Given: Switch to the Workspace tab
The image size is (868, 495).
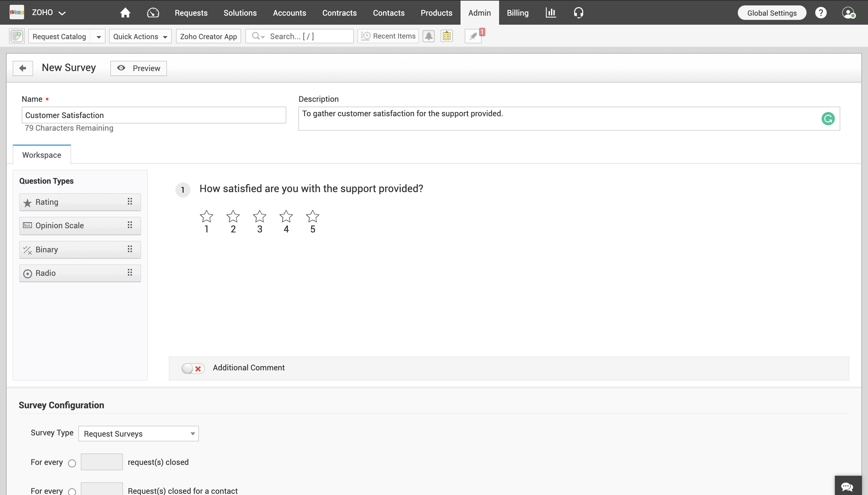Looking at the screenshot, I should pos(41,154).
